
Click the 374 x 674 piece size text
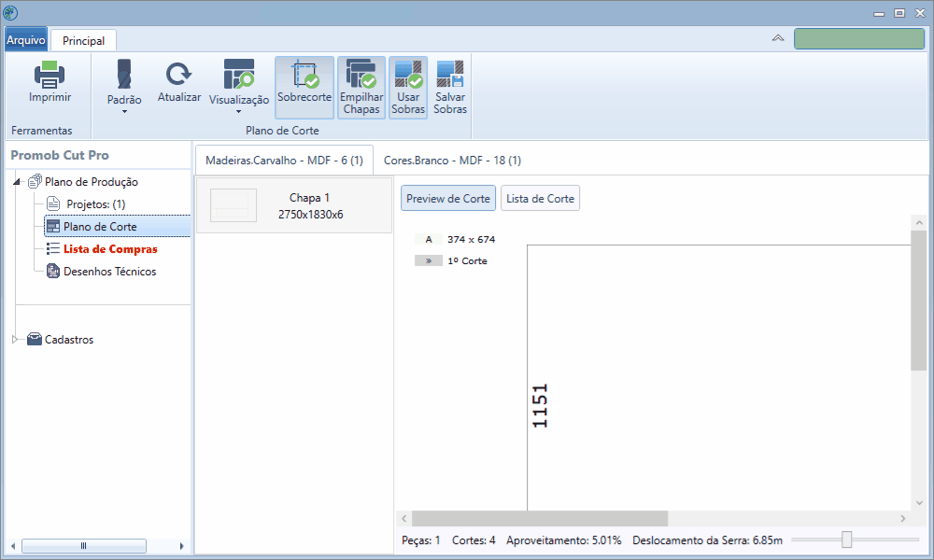coord(471,239)
